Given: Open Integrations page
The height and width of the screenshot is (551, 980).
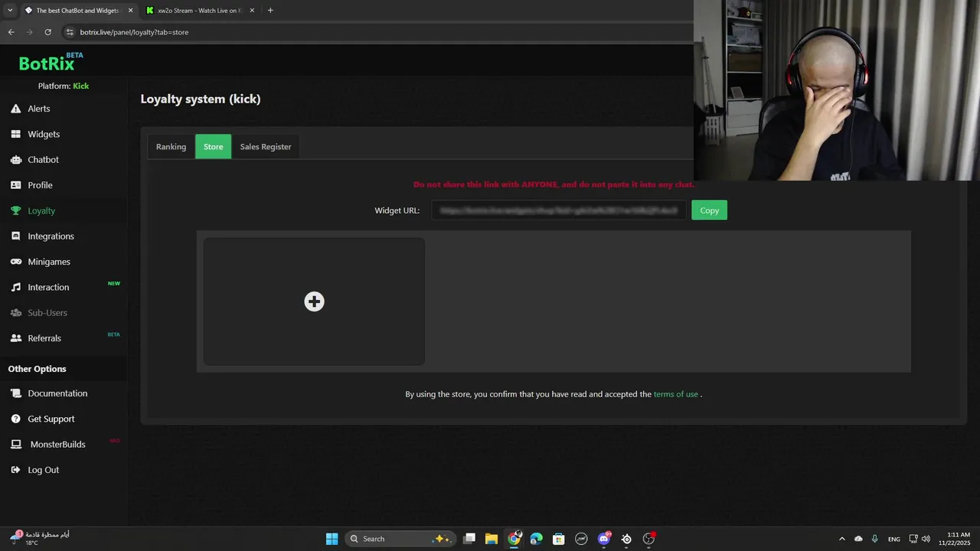Looking at the screenshot, I should [x=51, y=236].
